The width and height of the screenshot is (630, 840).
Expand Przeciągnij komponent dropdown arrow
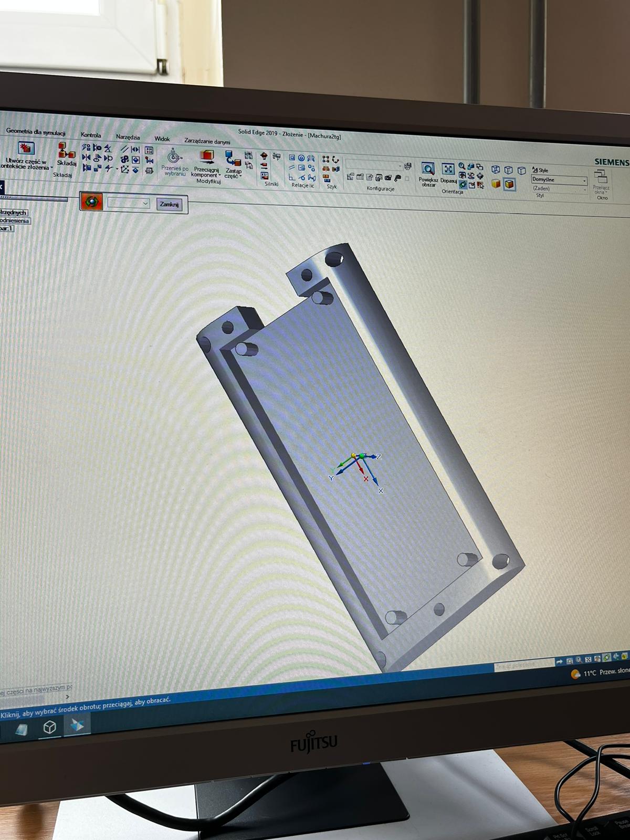(x=219, y=175)
